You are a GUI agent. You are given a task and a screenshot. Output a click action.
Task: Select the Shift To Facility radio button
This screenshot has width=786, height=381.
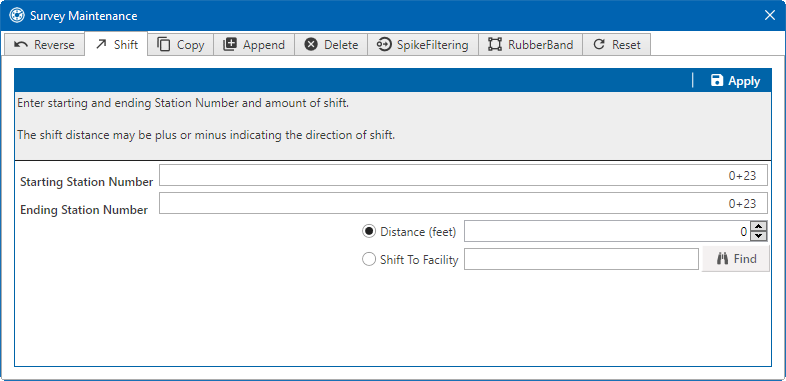(x=369, y=259)
